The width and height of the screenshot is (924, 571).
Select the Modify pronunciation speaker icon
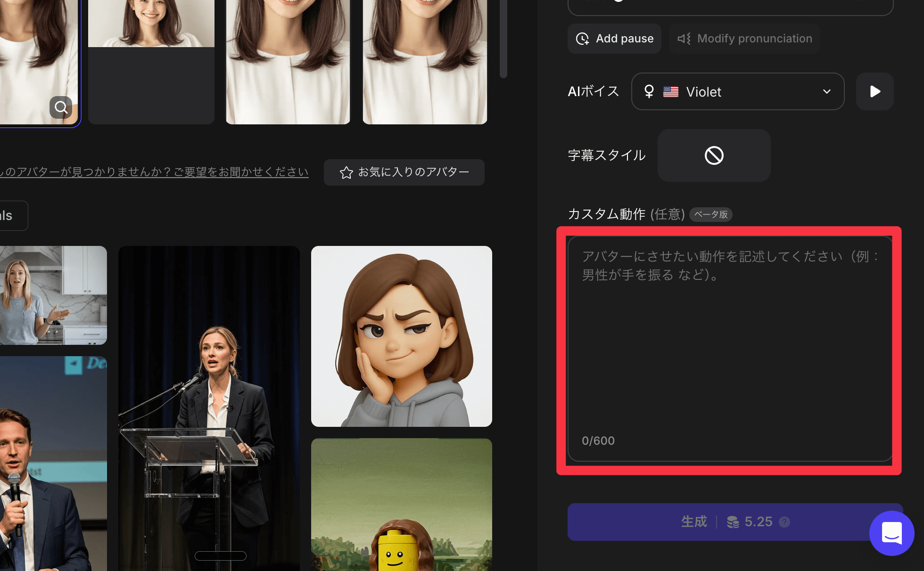pos(685,39)
